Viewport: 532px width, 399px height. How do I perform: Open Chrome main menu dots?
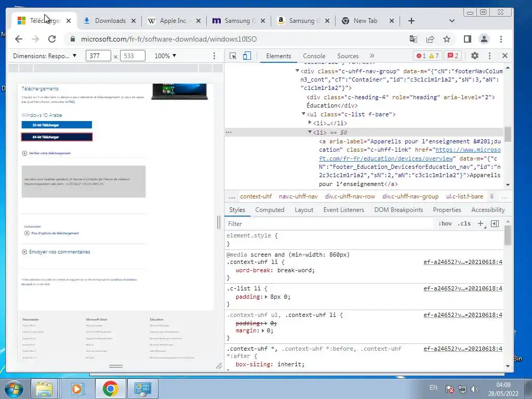501,39
